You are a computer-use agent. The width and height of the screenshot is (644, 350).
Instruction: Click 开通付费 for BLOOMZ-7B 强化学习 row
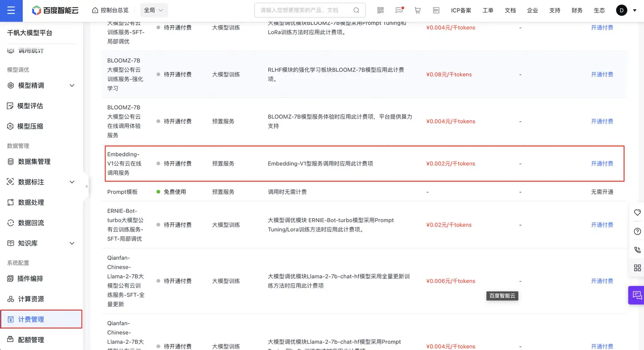pos(602,75)
